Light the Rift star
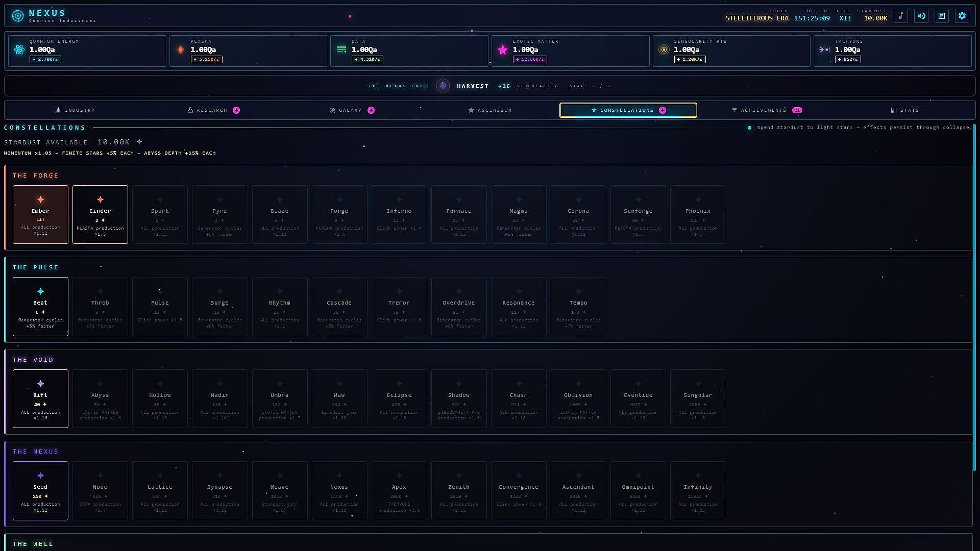This screenshot has height=551, width=980. pos(40,398)
